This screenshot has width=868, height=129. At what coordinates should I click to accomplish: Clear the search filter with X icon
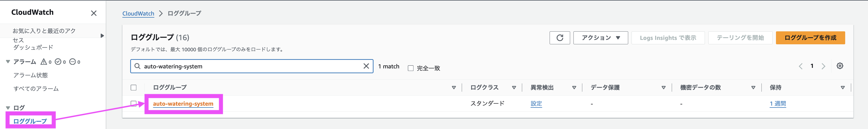[366, 66]
